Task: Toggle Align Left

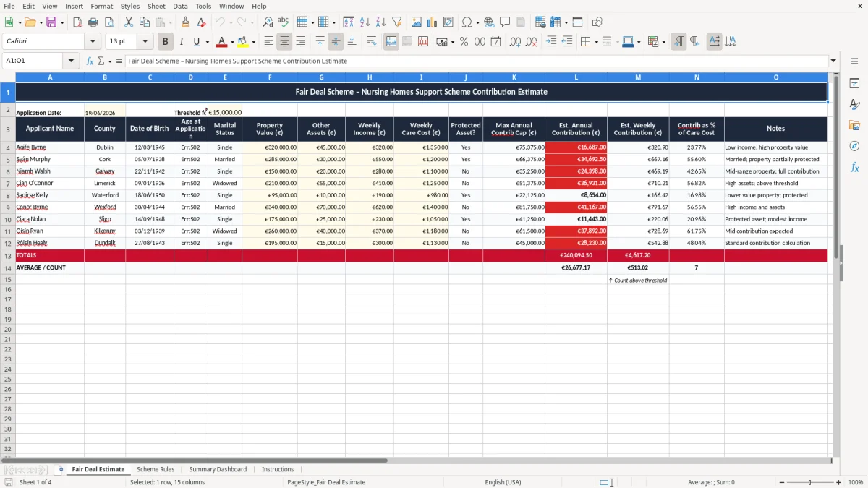Action: click(x=269, y=42)
